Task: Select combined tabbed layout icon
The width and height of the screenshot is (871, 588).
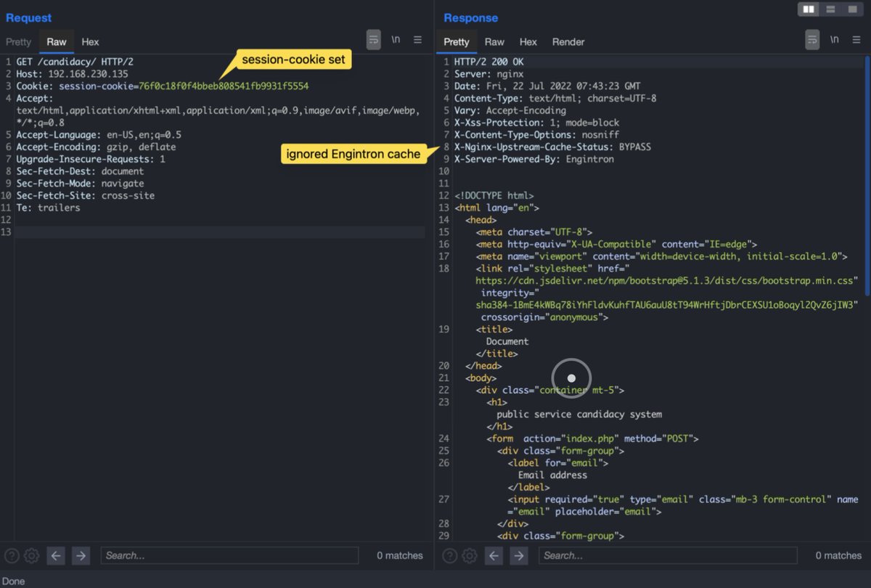Action: pyautogui.click(x=852, y=9)
